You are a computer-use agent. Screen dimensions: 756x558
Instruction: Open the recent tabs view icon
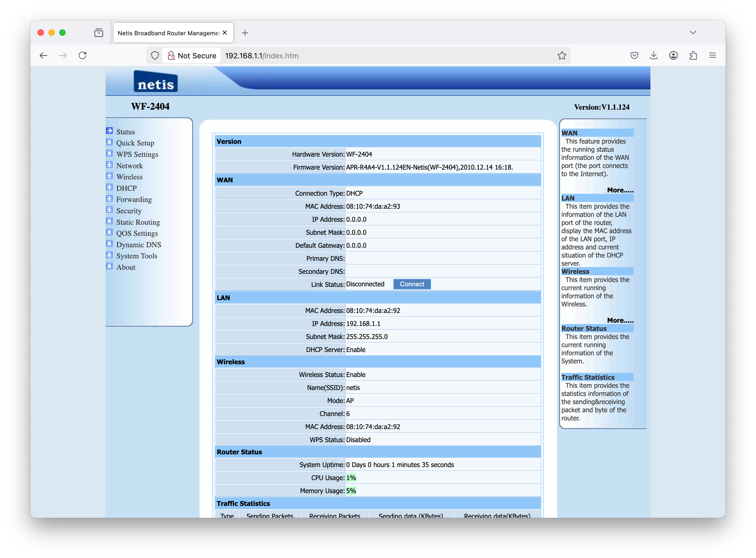[x=99, y=33]
